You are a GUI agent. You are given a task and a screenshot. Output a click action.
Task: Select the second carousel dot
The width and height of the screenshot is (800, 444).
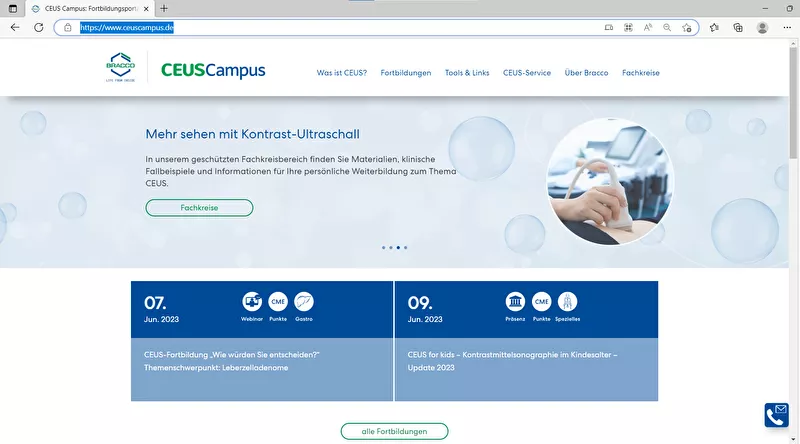click(x=391, y=248)
